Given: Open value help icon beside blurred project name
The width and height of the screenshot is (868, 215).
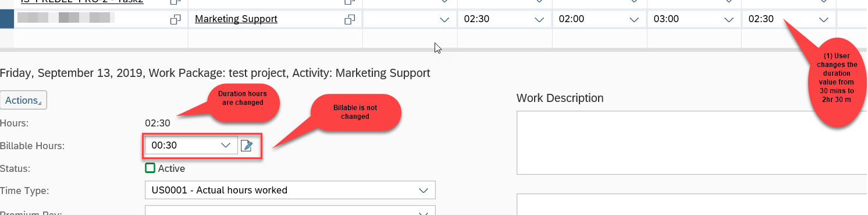Looking at the screenshot, I should (175, 19).
